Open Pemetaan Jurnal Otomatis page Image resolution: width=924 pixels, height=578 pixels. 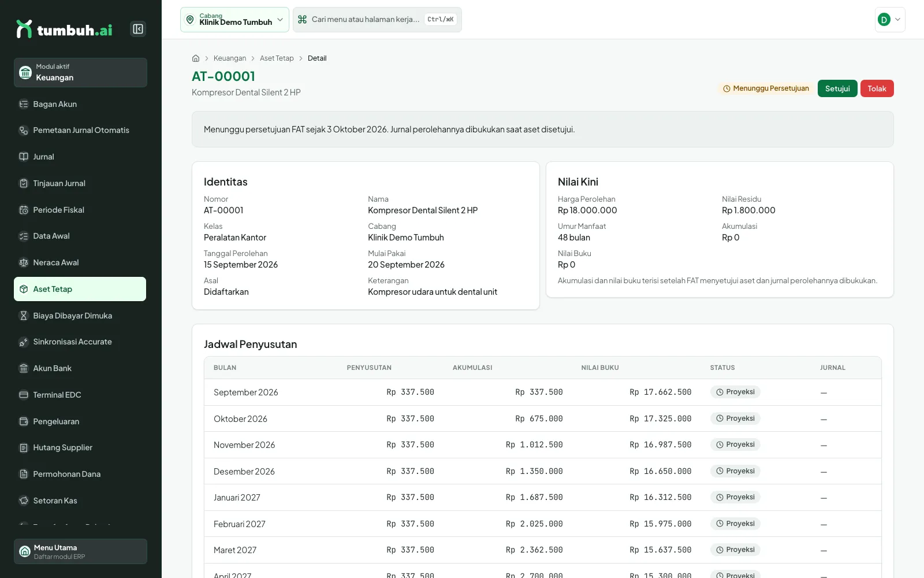(x=80, y=130)
